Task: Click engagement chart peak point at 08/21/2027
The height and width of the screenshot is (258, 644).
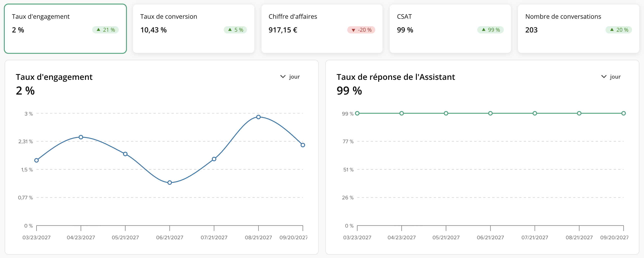Action: click(x=258, y=117)
